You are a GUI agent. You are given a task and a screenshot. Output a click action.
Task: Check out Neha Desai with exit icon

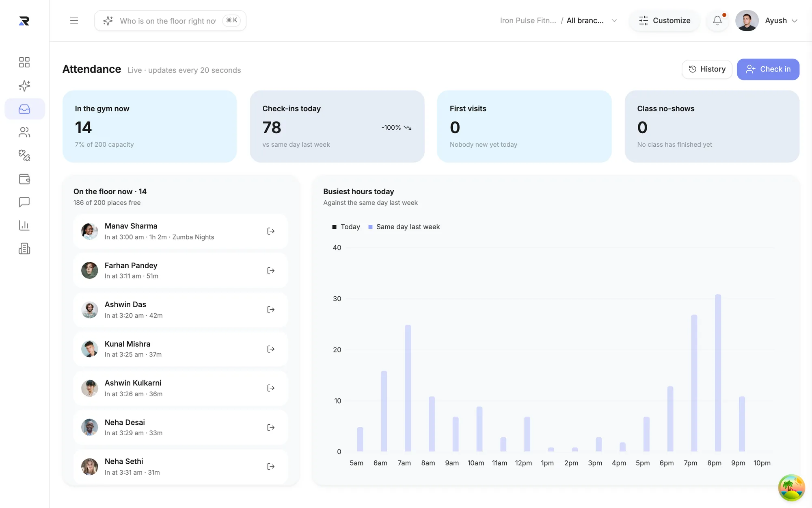[271, 428]
